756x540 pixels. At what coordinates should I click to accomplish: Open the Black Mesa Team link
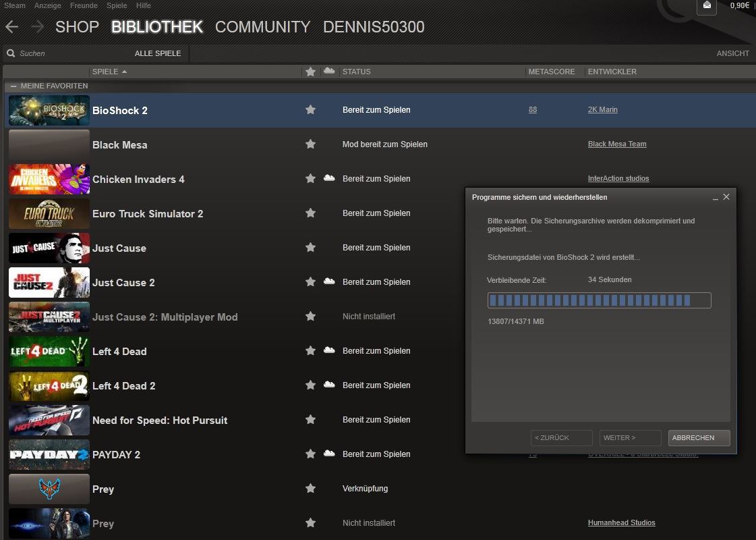[x=617, y=144]
